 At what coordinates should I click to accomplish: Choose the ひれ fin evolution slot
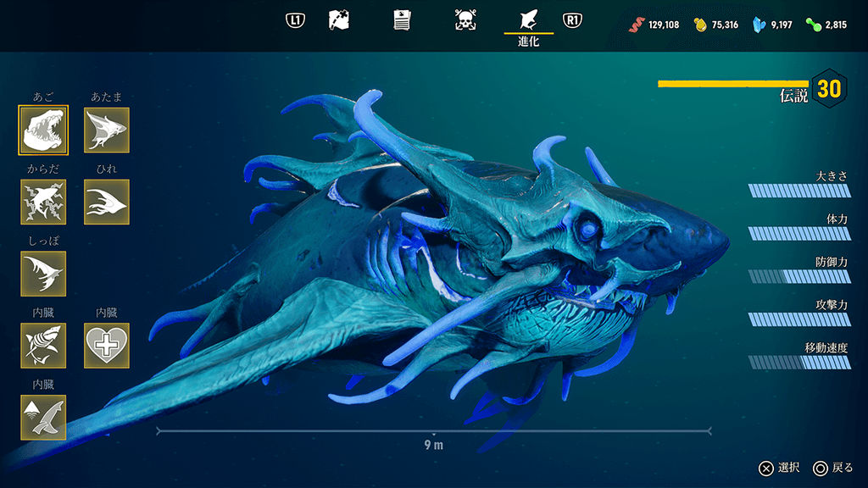tap(107, 202)
